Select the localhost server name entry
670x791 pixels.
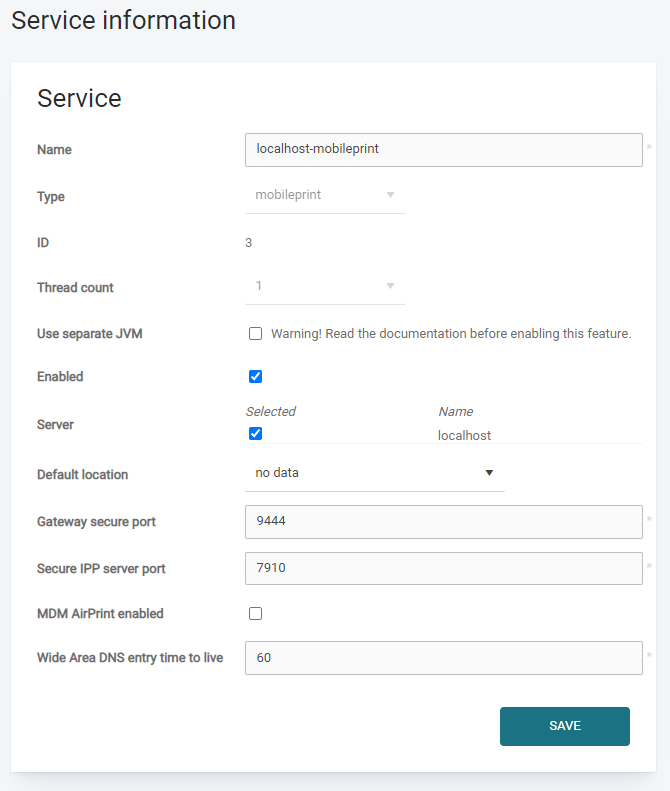[464, 435]
